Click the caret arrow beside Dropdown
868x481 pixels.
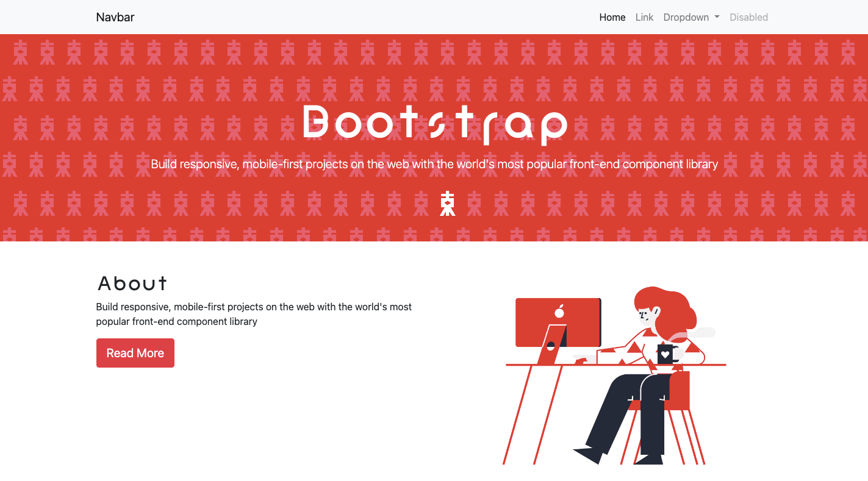tap(717, 17)
